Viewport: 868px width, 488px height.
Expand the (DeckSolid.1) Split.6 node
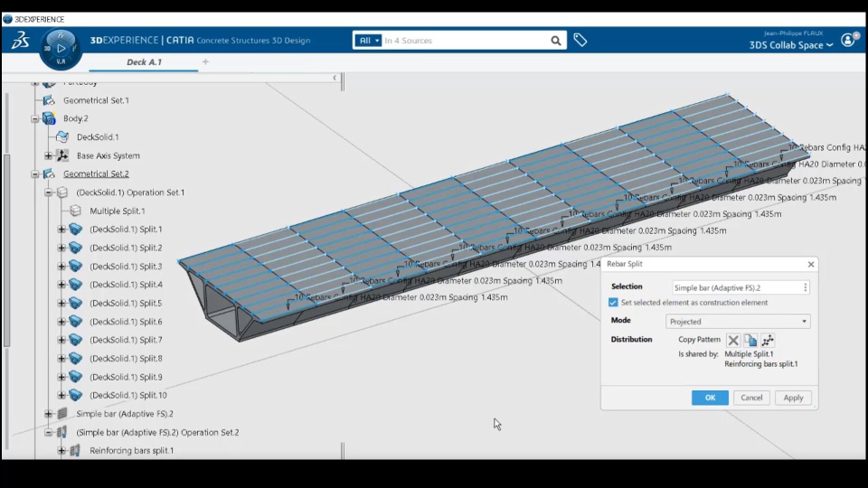click(61, 322)
